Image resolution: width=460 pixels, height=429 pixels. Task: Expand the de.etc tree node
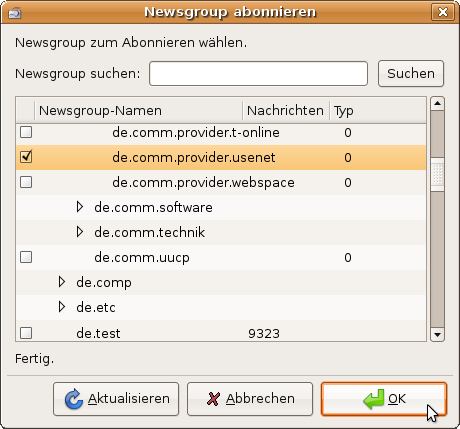62,307
